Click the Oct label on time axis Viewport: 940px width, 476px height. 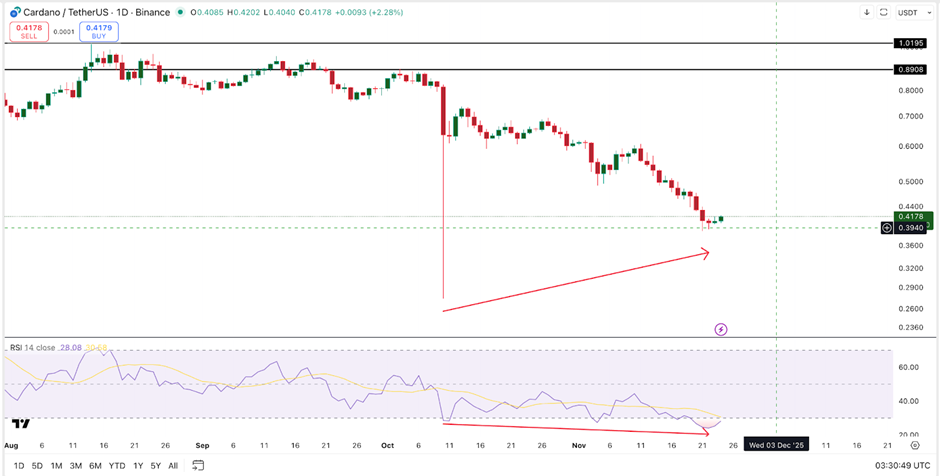(x=387, y=445)
